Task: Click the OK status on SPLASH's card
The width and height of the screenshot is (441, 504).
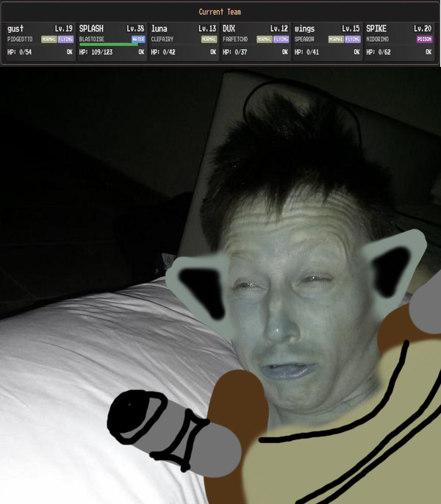Action: 142,52
